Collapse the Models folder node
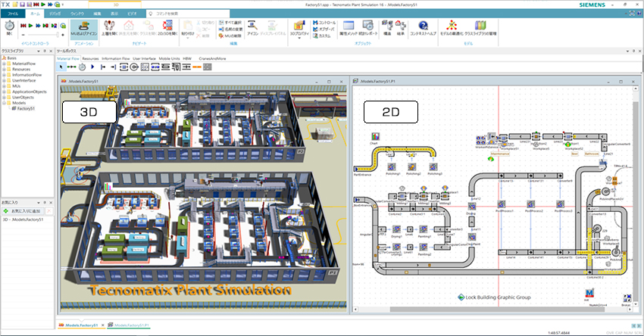This screenshot has width=644, height=336. [x=4, y=103]
